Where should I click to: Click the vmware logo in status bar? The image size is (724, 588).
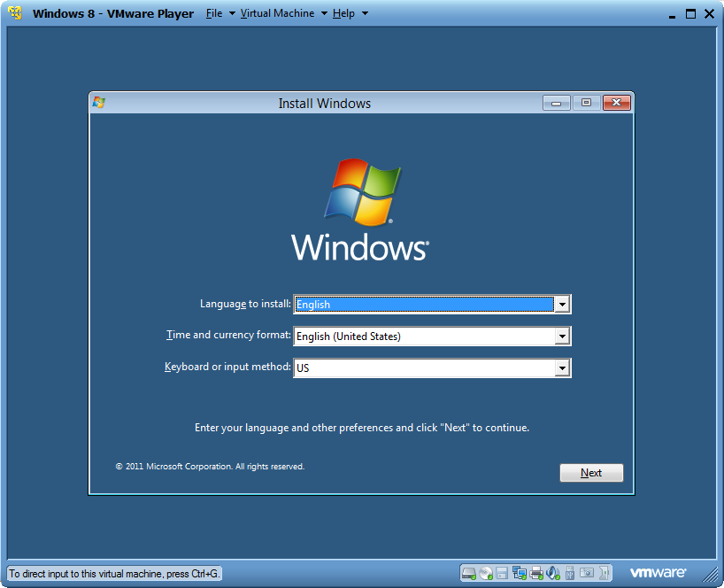coord(658,573)
